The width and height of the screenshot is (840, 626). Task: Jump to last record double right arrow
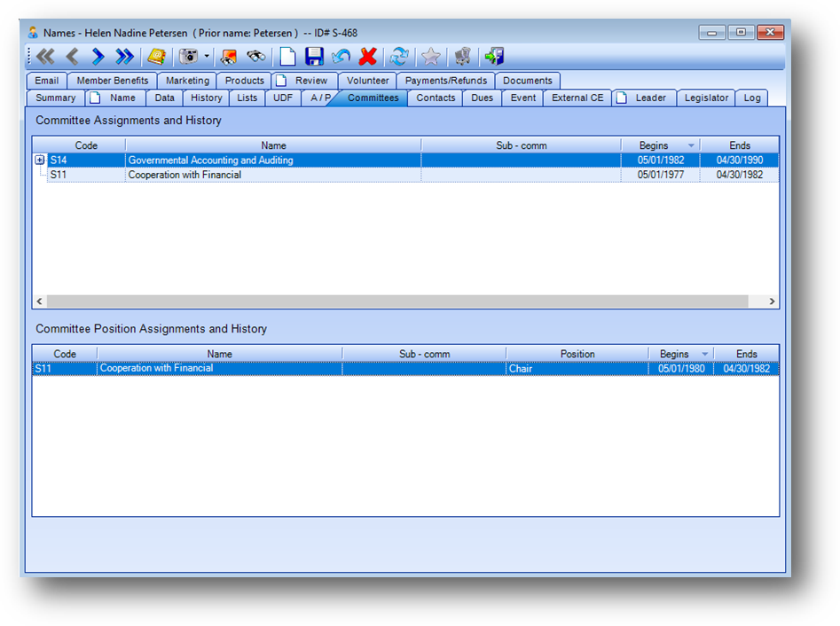click(x=125, y=56)
